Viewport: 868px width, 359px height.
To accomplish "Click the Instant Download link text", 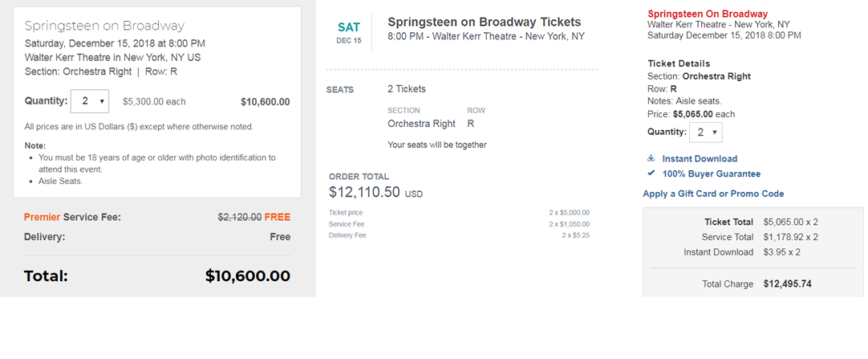I will (x=700, y=159).
